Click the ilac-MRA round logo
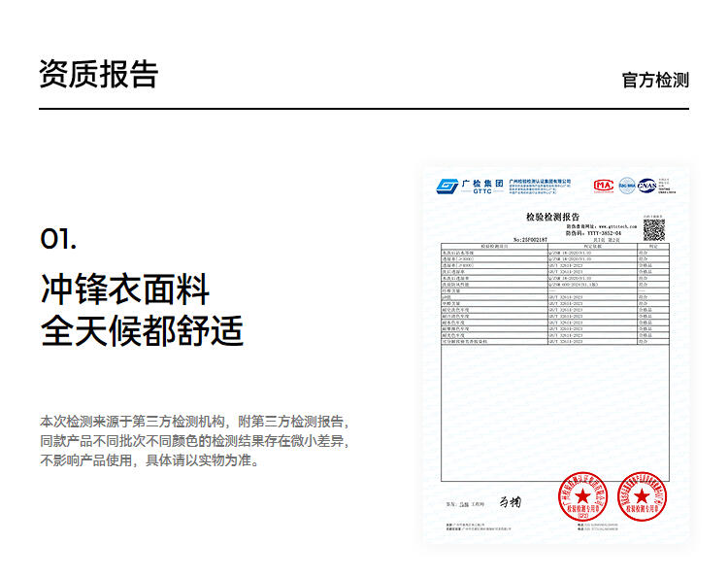728x578 pixels. [627, 186]
